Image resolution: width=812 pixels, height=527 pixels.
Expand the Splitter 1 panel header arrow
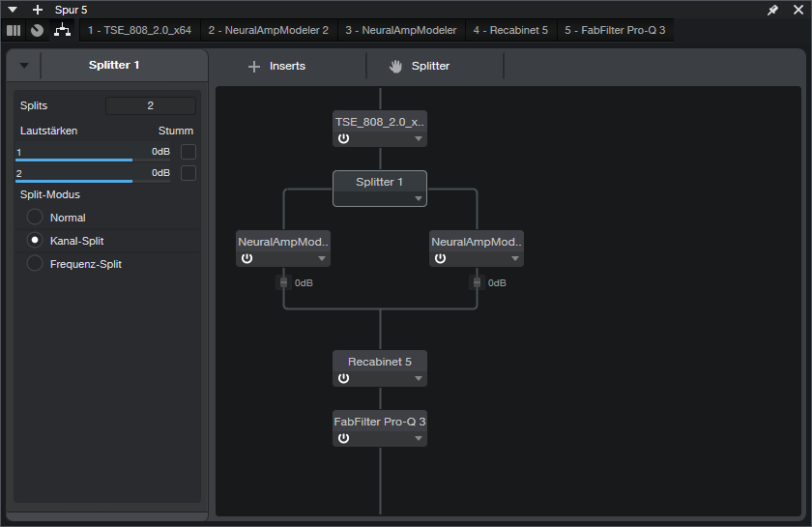(x=24, y=67)
